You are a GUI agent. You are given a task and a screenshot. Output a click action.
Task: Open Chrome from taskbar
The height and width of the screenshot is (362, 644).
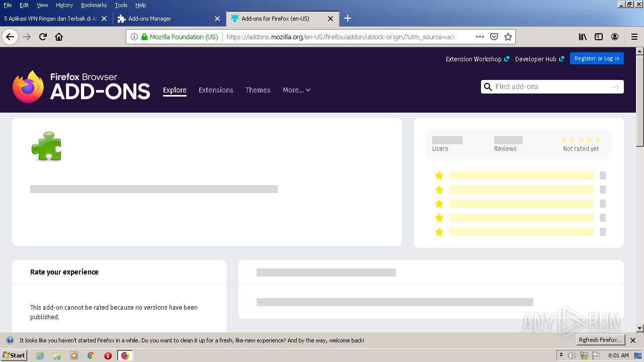[x=91, y=355]
